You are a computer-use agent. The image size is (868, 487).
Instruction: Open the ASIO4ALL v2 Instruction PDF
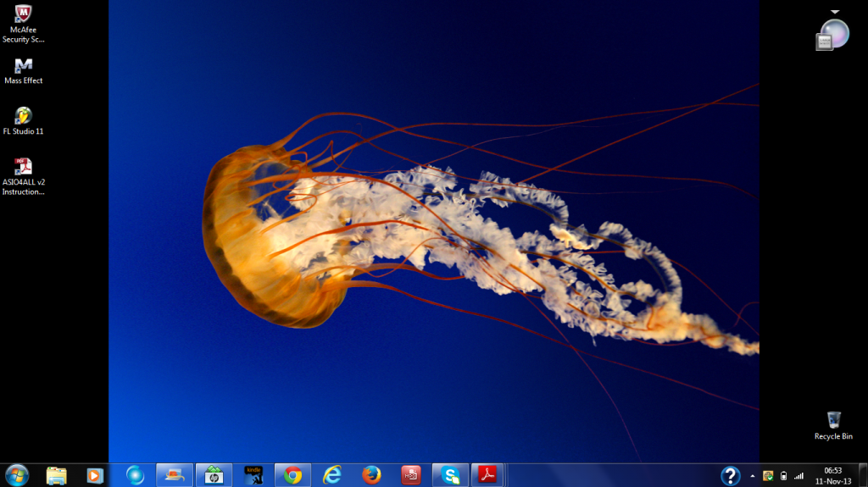[24, 167]
